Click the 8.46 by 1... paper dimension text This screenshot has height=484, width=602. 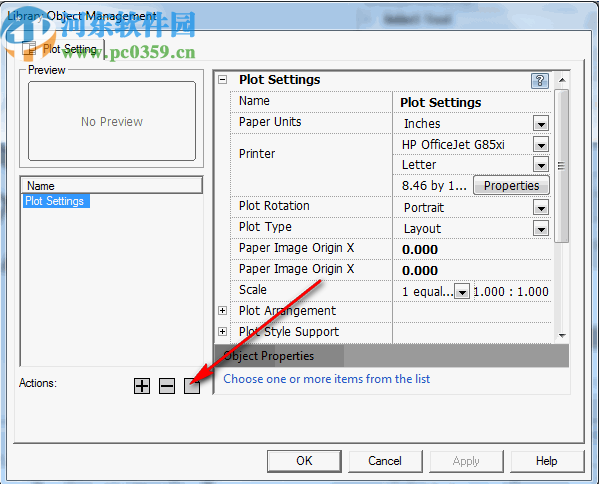[434, 186]
